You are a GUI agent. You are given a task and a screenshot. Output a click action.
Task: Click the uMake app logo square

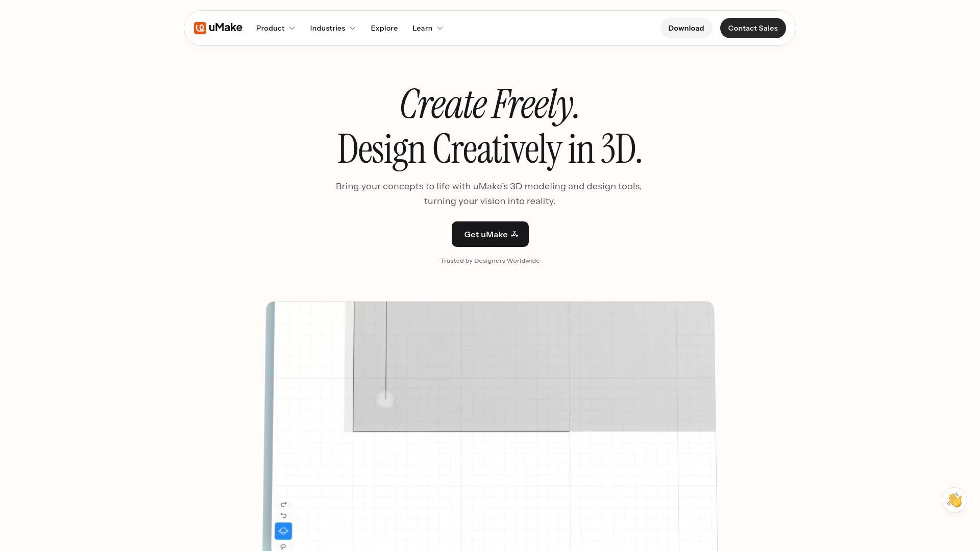tap(199, 28)
